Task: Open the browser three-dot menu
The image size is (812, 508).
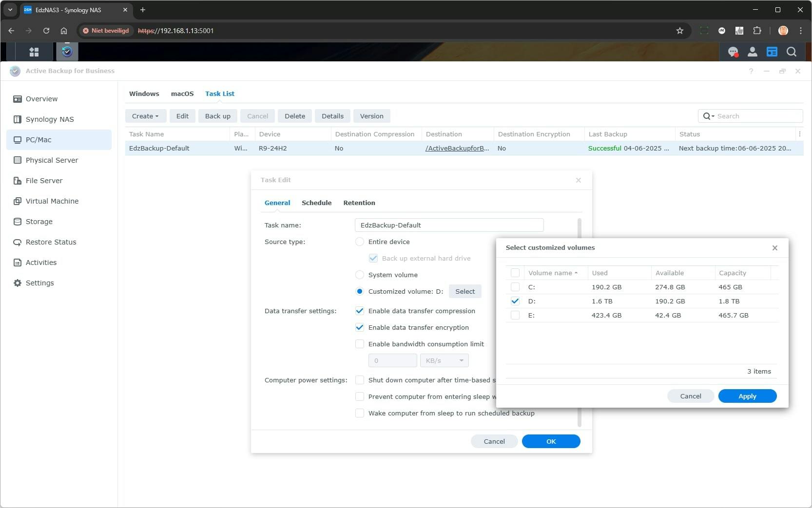Action: pyautogui.click(x=801, y=31)
